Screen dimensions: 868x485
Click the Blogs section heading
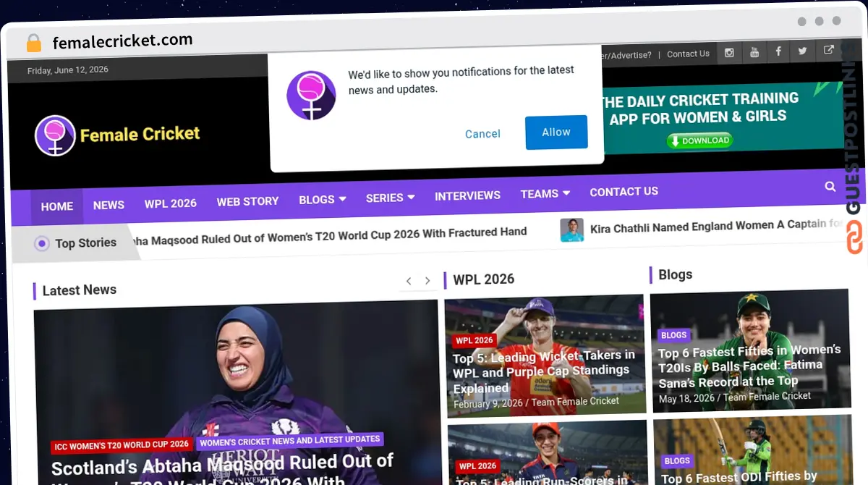coord(675,274)
